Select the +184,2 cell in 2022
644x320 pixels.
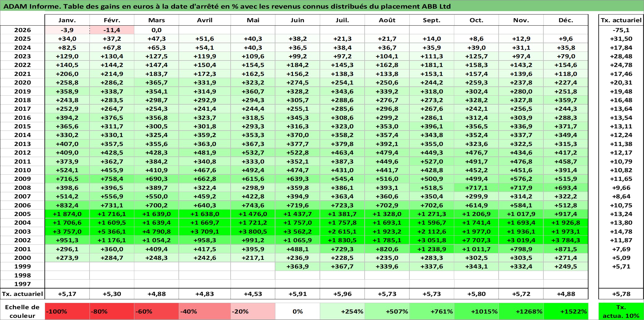pyautogui.click(x=297, y=65)
